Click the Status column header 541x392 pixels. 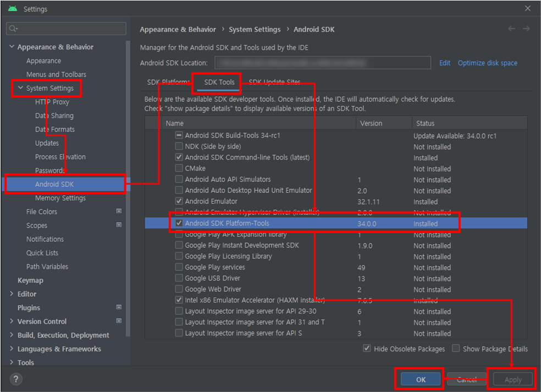[470, 123]
